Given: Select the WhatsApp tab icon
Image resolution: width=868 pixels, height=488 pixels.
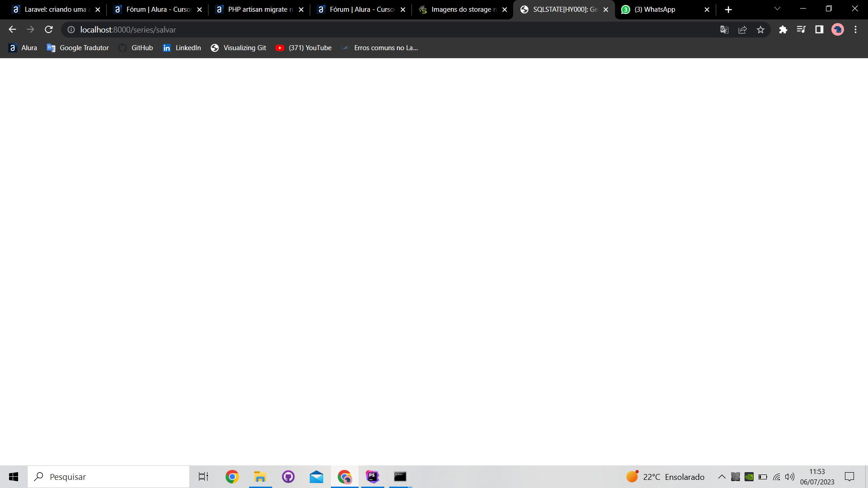Looking at the screenshot, I should click(x=625, y=9).
